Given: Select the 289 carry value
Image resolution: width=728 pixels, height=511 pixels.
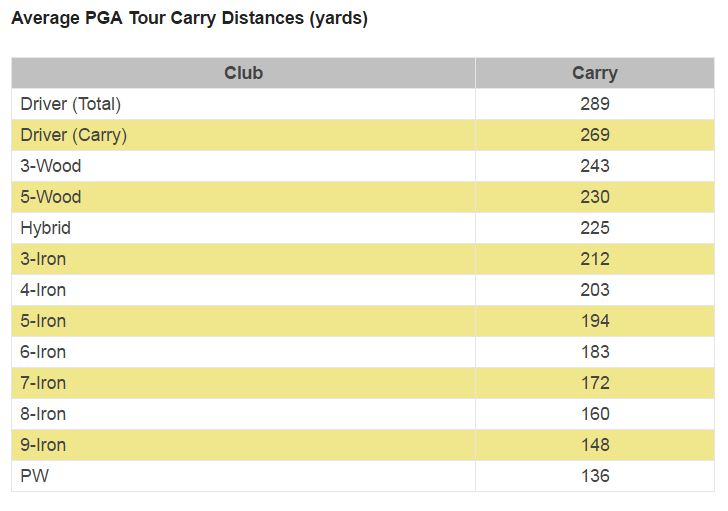Looking at the screenshot, I should point(594,104).
